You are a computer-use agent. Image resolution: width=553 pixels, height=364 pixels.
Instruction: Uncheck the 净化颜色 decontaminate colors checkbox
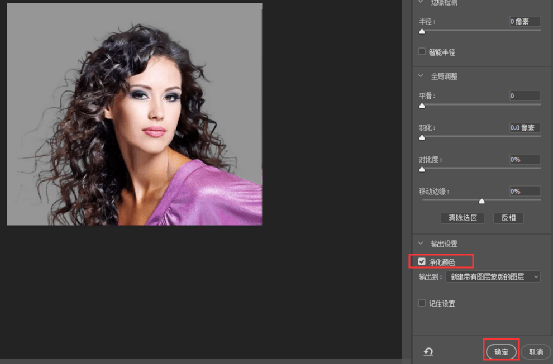[422, 262]
